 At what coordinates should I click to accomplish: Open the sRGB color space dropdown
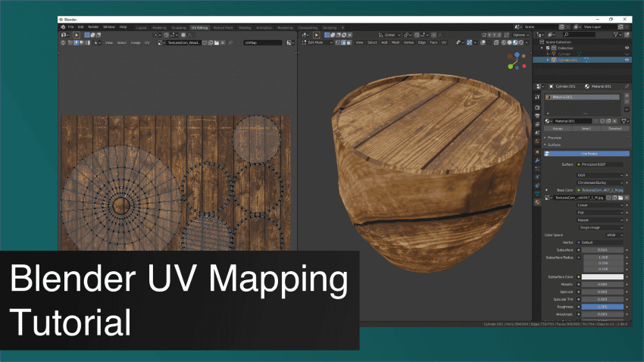614,236
